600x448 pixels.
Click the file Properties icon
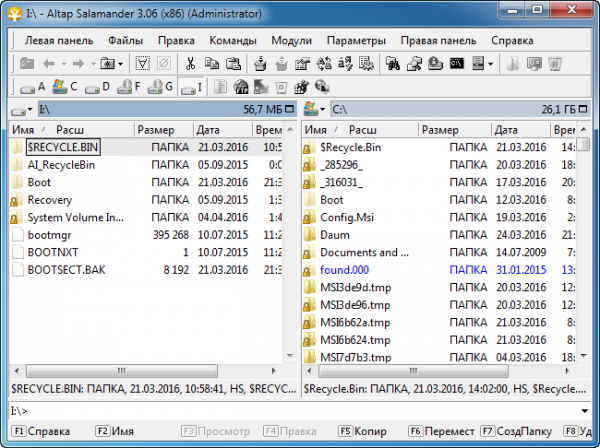tap(302, 64)
